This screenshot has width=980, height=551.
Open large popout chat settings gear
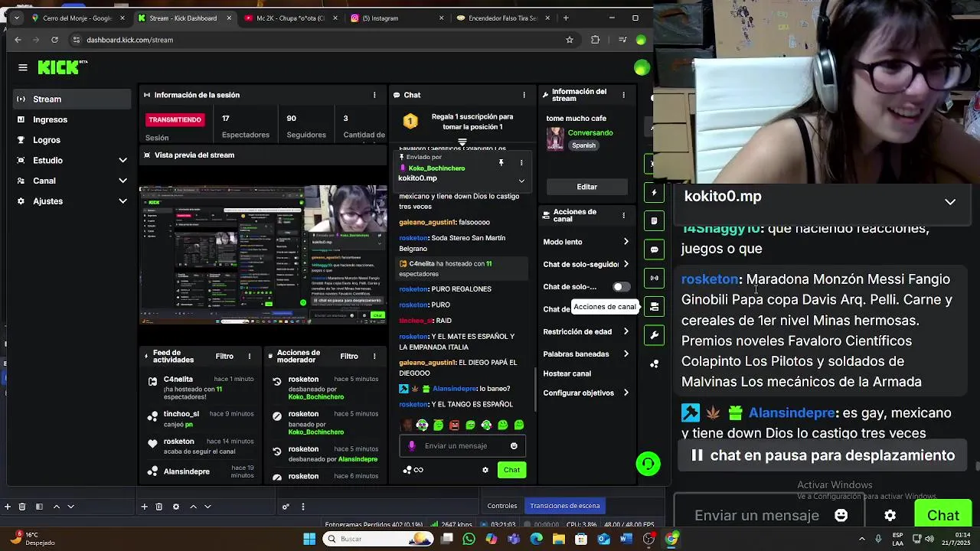tap(890, 516)
